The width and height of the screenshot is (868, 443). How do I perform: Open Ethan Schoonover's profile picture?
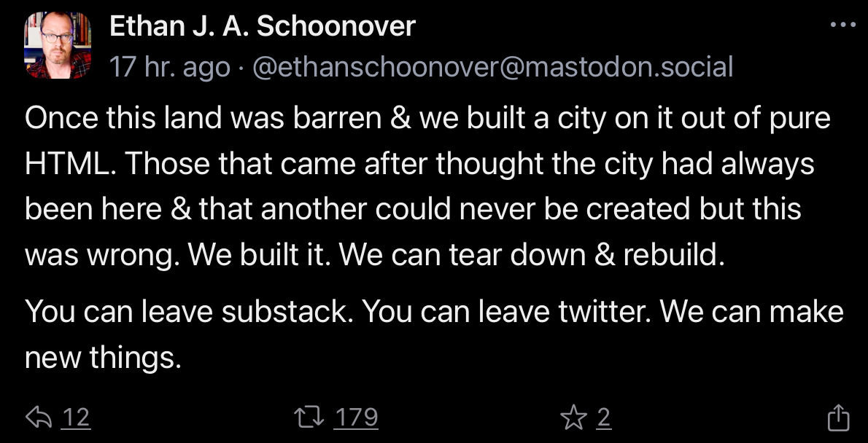pos(58,45)
